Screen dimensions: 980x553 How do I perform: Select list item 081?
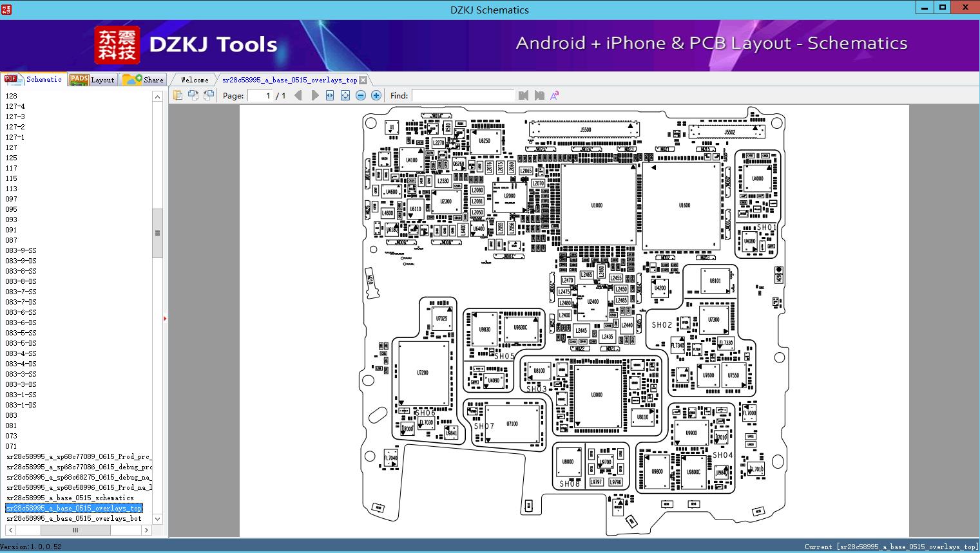pos(12,426)
